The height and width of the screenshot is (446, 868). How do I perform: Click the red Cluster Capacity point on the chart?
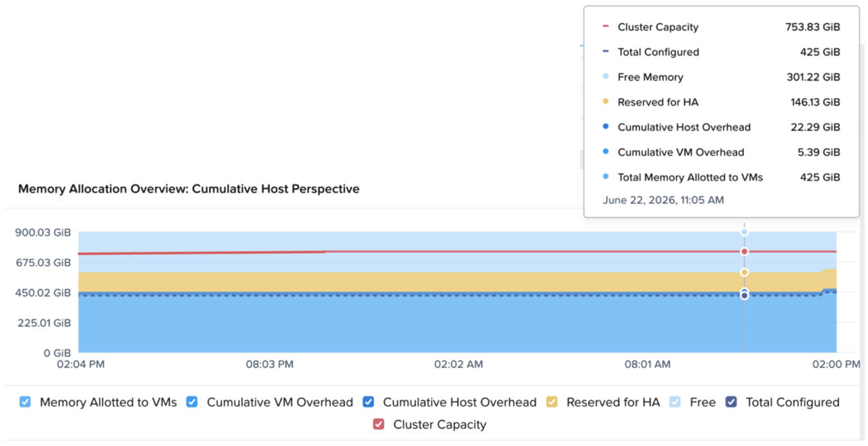745,251
